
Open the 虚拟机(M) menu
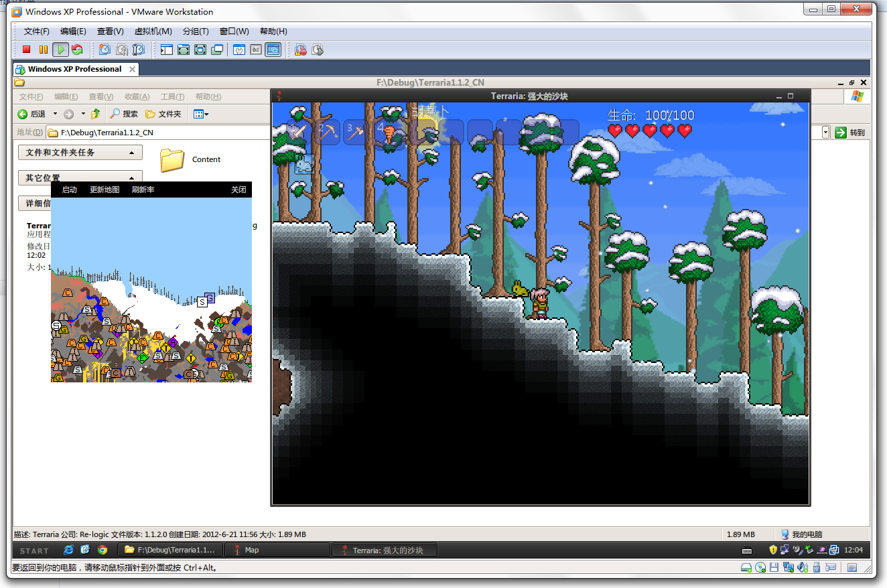(153, 31)
